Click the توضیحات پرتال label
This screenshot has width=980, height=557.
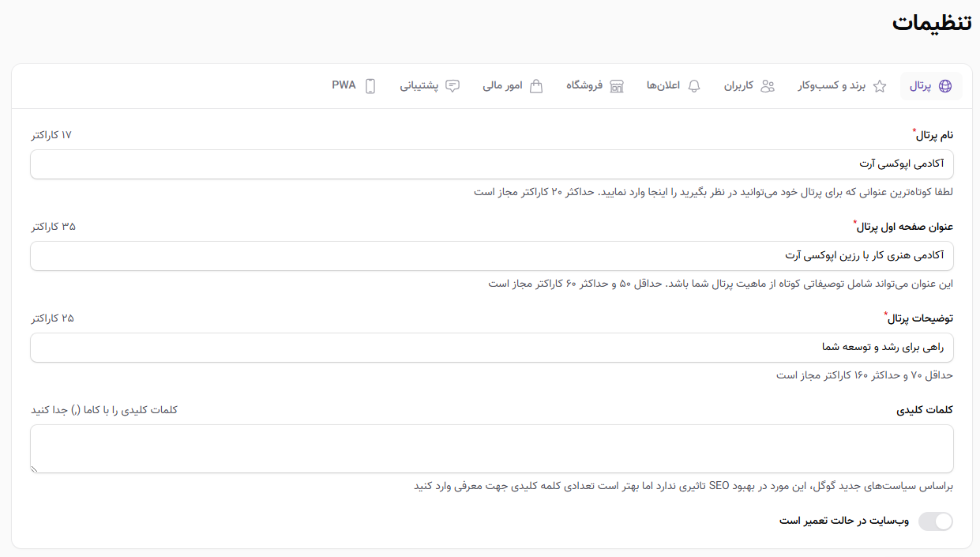(x=920, y=319)
